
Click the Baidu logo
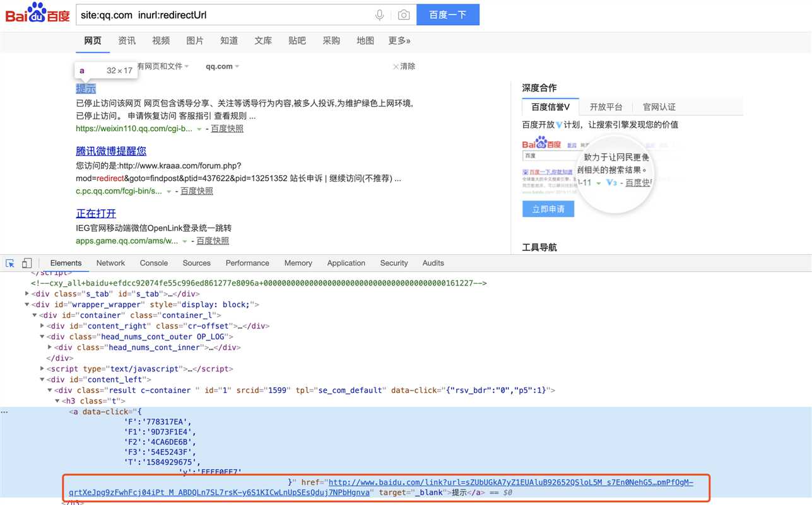click(x=38, y=13)
